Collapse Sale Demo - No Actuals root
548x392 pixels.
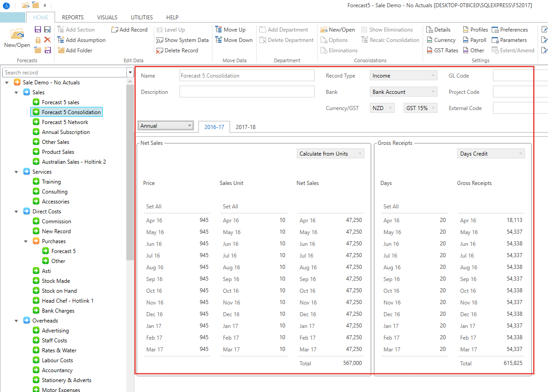tap(7, 83)
